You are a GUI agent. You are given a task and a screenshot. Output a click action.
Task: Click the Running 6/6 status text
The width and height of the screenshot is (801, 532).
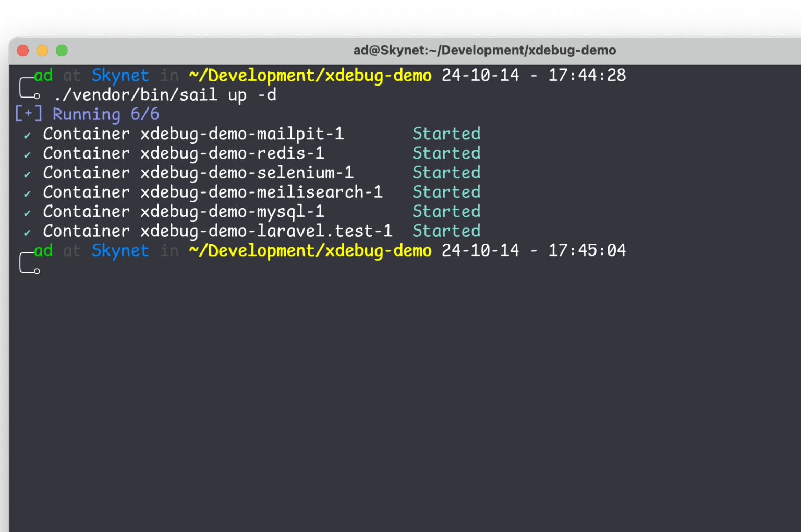105,114
